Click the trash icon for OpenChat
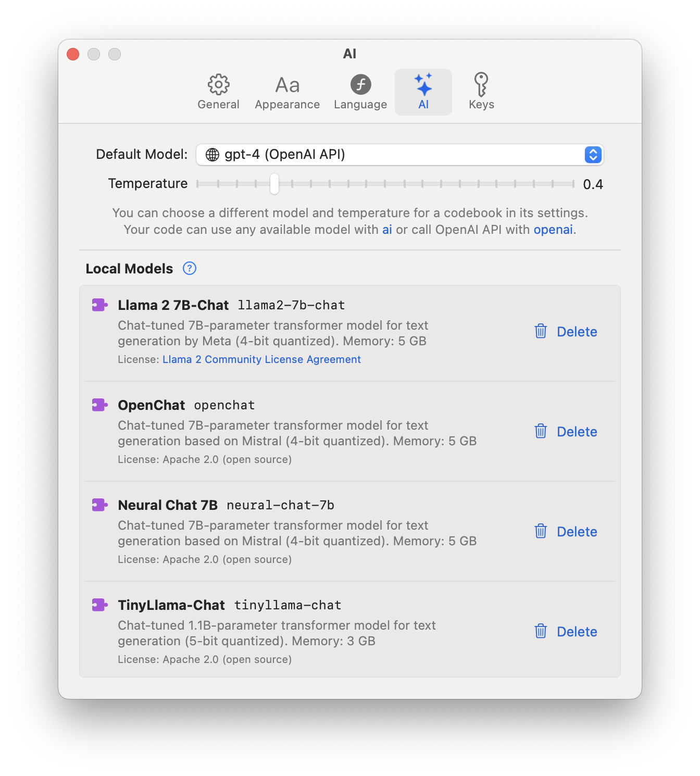The width and height of the screenshot is (700, 776). (x=541, y=431)
